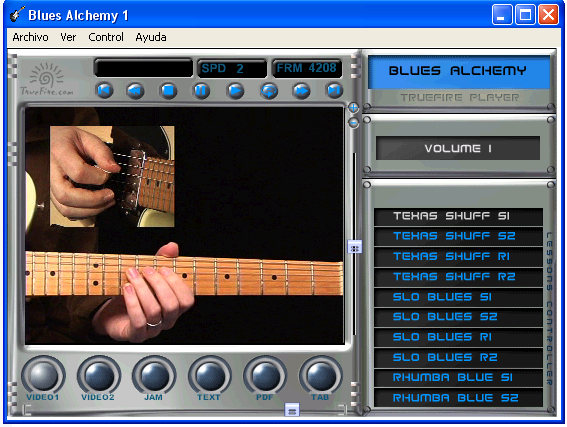Stop the video playback
Screen dimensions: 567x427
tap(169, 90)
